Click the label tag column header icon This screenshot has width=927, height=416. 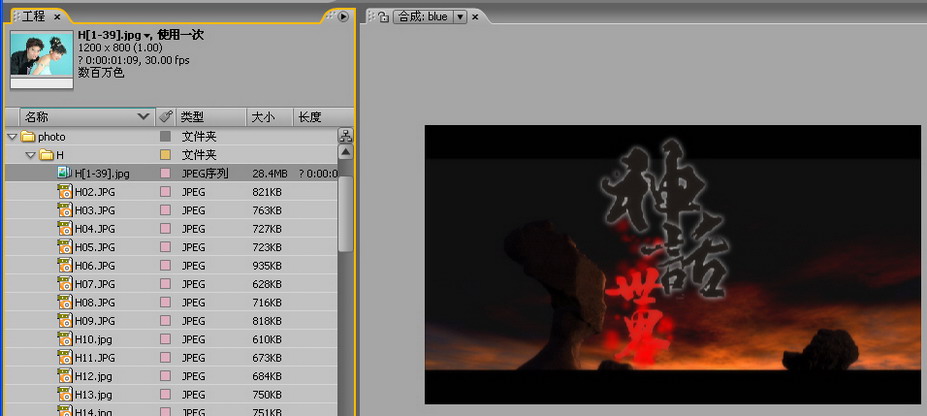[x=166, y=117]
